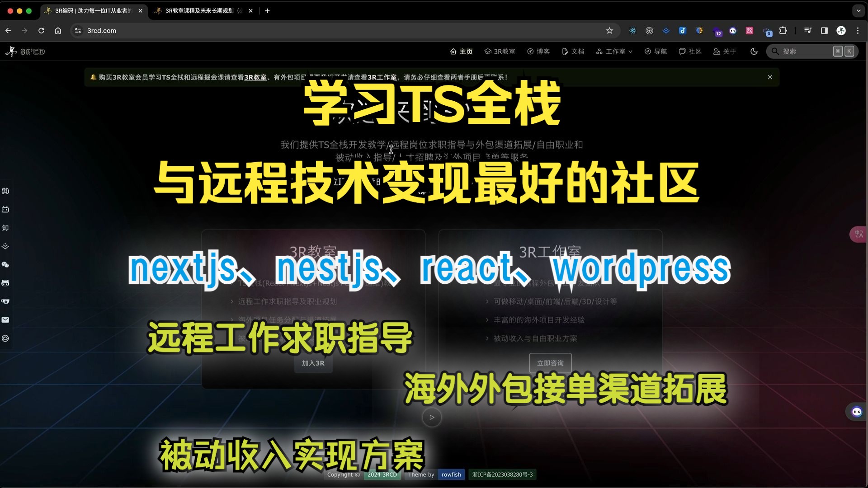The height and width of the screenshot is (488, 868).
Task: Click the 立即咨询 consultation button
Action: pyautogui.click(x=550, y=363)
